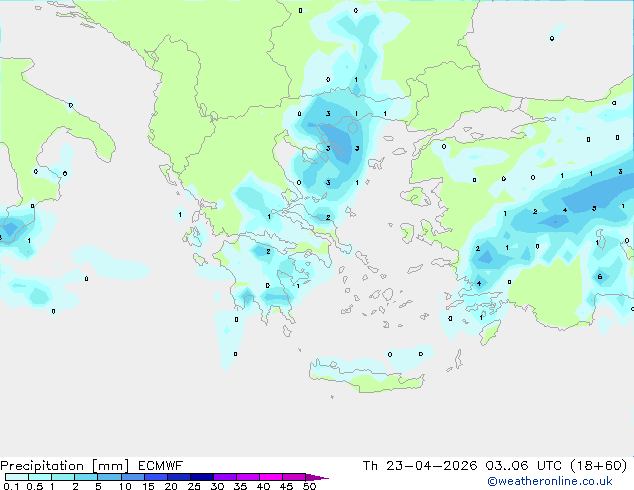Viewport: 634px width, 490px height.
Task: Click the 5–10 mm legend color swatch
Action: (x=110, y=477)
